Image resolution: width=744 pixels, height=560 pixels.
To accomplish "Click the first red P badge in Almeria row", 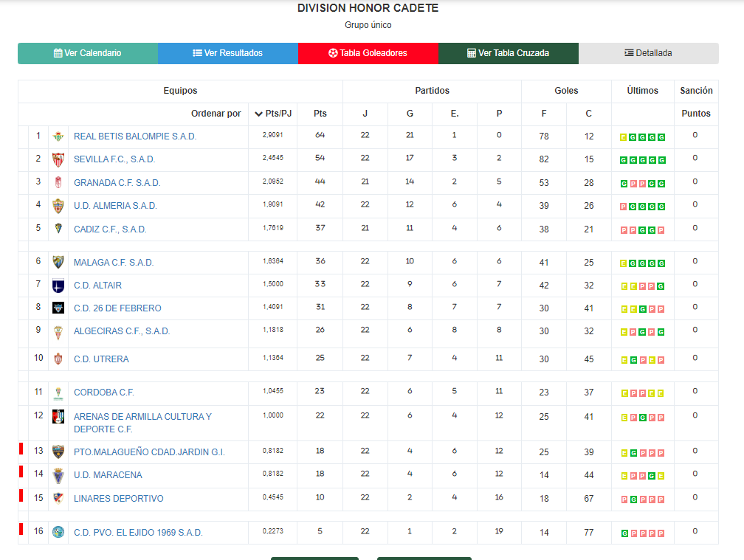I will pos(624,207).
